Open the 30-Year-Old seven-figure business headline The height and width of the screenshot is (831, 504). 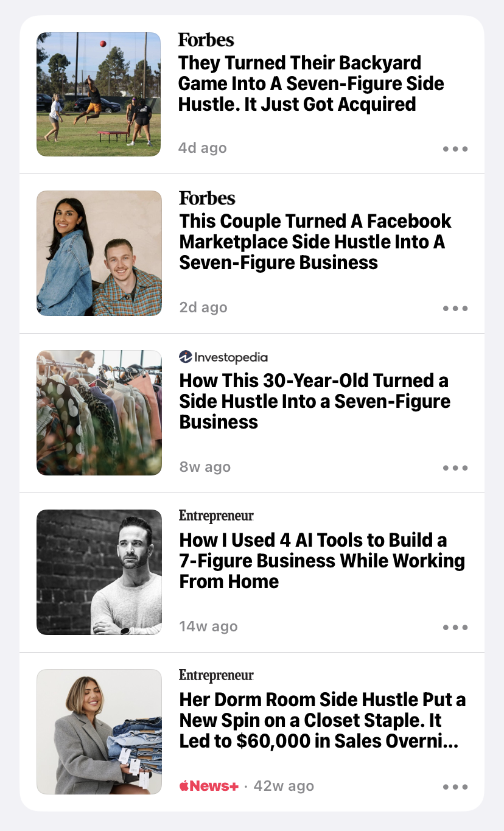pyautogui.click(x=315, y=401)
